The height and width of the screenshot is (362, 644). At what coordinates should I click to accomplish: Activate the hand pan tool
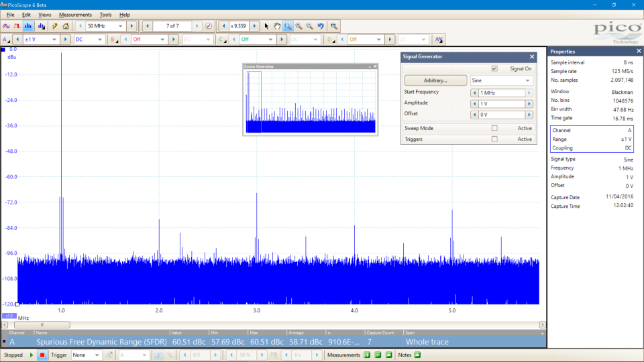click(x=276, y=26)
